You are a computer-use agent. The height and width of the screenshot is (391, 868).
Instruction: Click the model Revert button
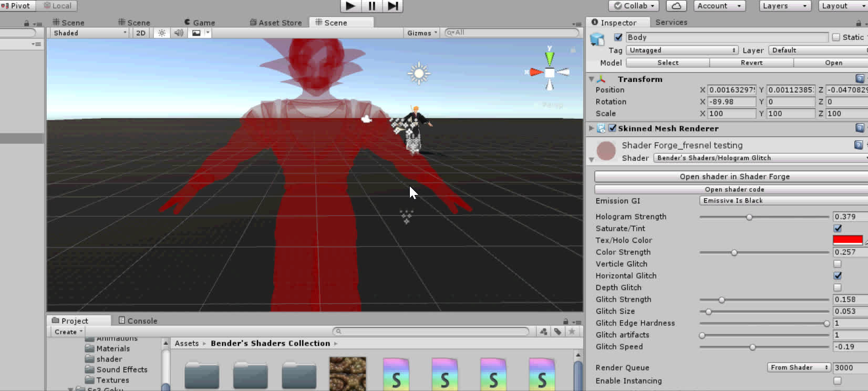point(751,63)
